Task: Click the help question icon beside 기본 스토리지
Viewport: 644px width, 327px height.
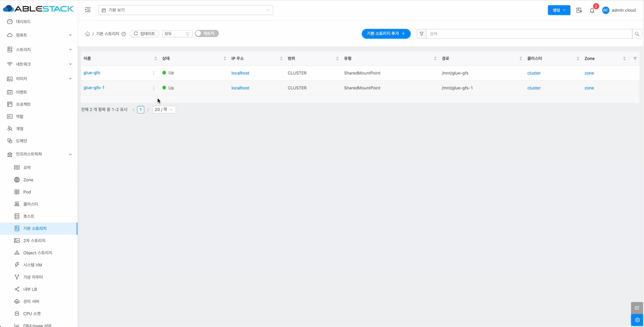Action: (x=124, y=34)
